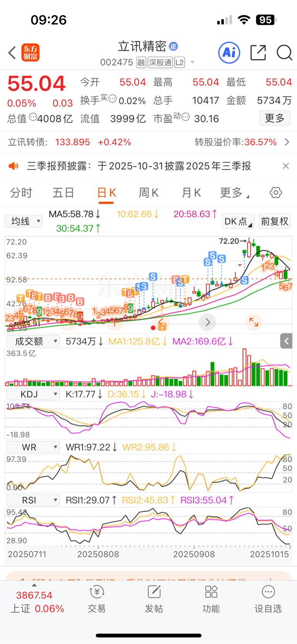Switch to 月K tab
297x644 pixels.
(x=191, y=192)
